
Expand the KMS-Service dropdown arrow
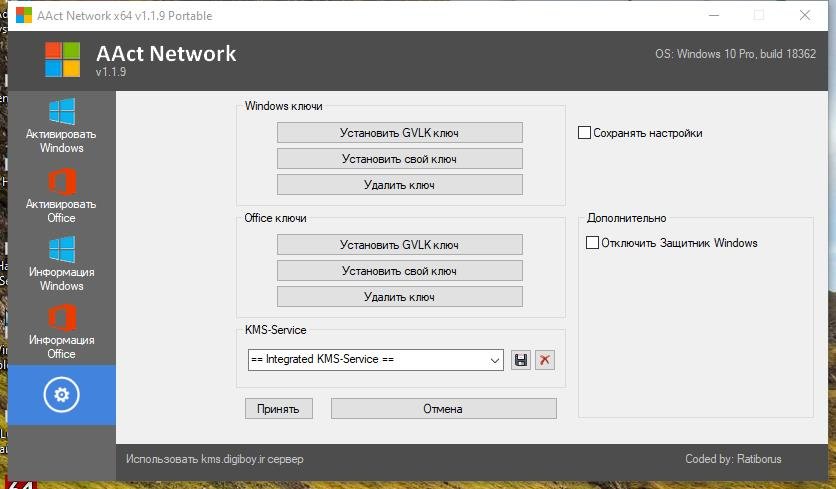pyautogui.click(x=495, y=360)
